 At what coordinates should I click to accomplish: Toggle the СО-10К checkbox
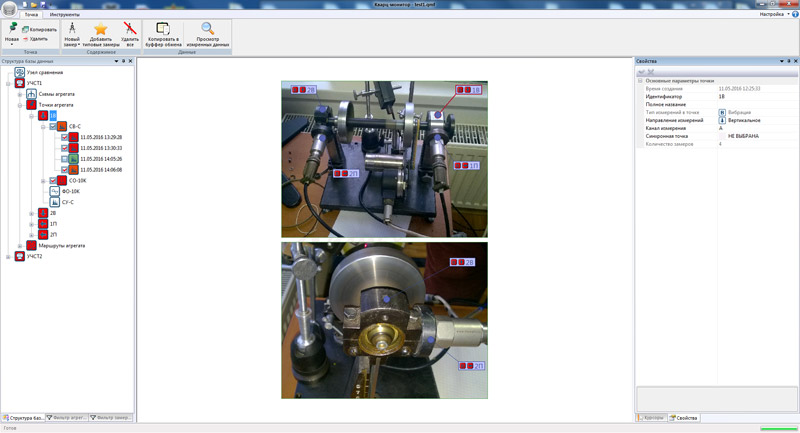pos(53,181)
